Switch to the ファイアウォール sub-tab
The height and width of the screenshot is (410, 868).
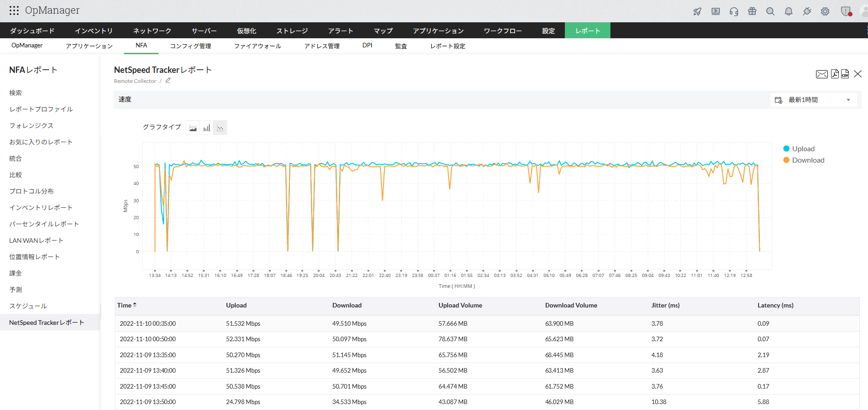point(258,46)
